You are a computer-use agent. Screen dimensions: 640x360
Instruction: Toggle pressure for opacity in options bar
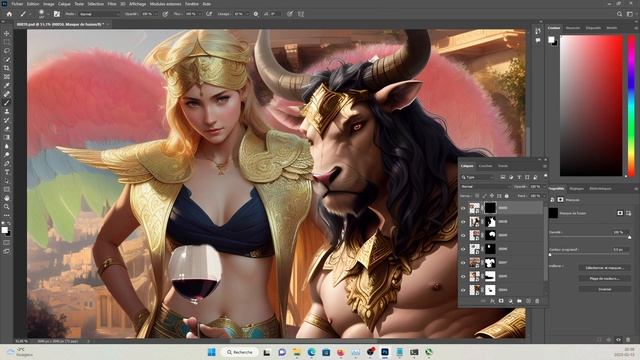coord(165,14)
